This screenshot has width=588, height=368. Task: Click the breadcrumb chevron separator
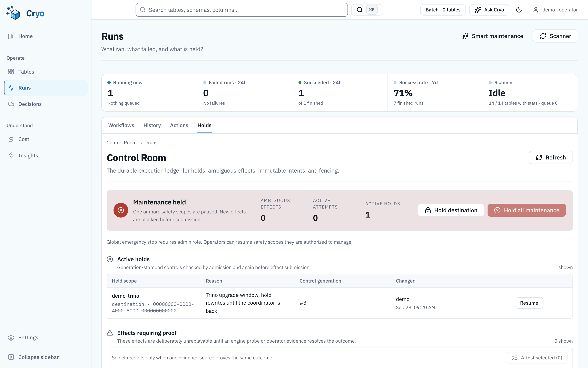[x=142, y=143]
